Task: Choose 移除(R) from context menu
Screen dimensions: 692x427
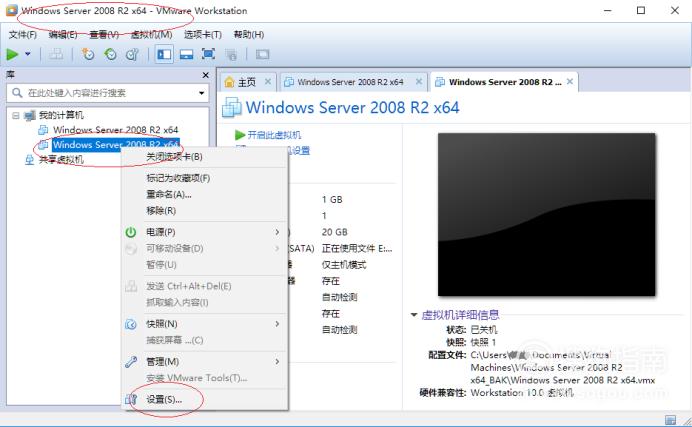Action: point(205,211)
